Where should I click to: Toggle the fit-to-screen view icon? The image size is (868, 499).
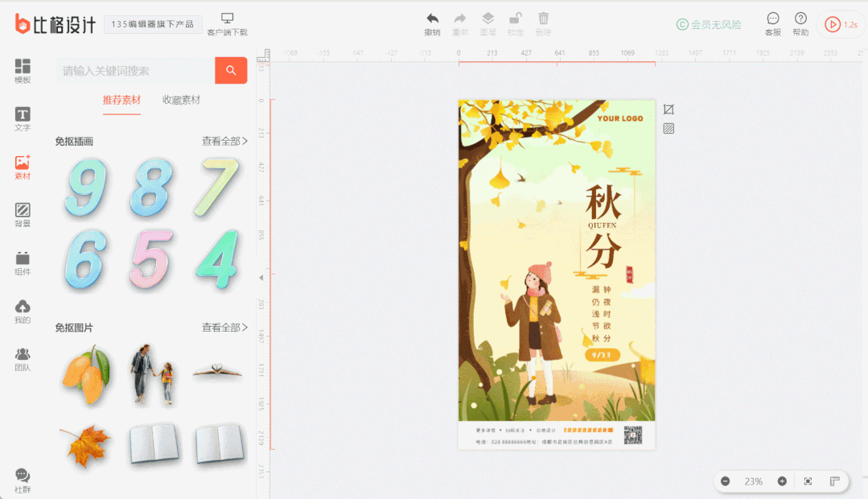(x=808, y=481)
